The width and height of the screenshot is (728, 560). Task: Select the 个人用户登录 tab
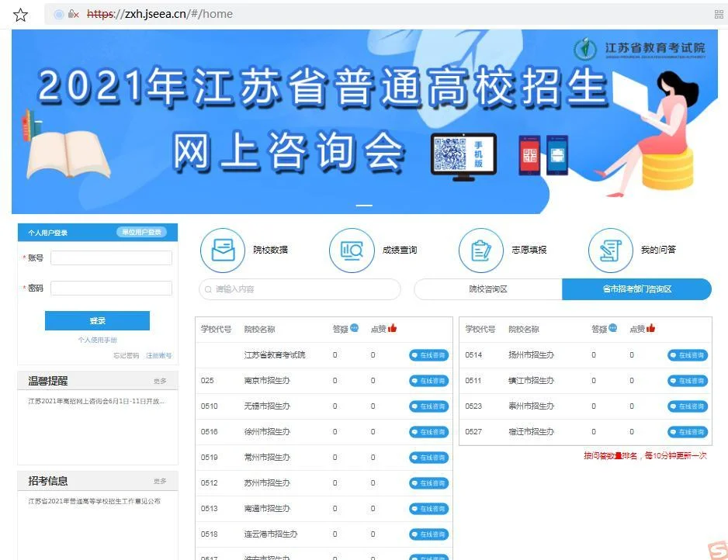[x=48, y=233]
